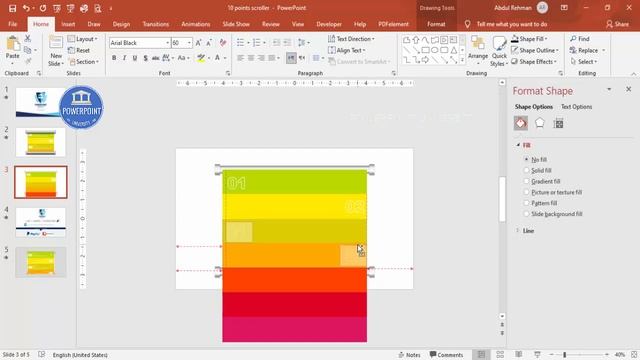Open Quick Styles gallery

pos(499,51)
